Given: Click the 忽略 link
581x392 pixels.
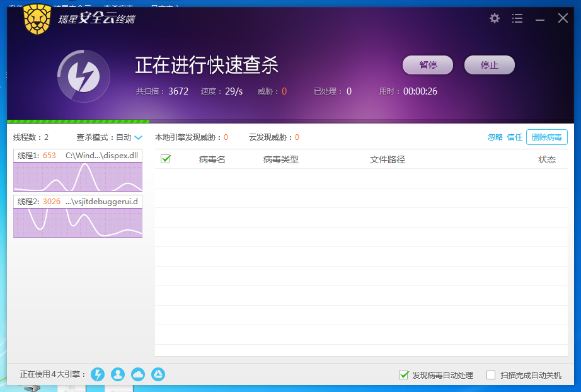Looking at the screenshot, I should [x=495, y=137].
